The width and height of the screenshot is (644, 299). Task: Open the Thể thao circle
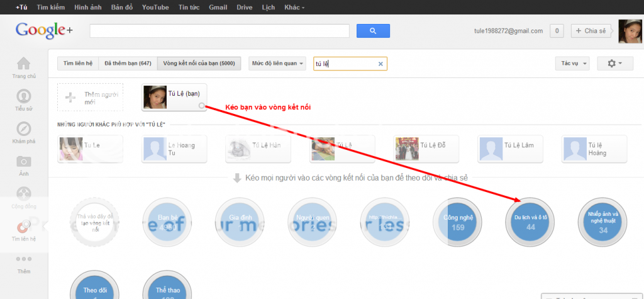click(x=167, y=285)
